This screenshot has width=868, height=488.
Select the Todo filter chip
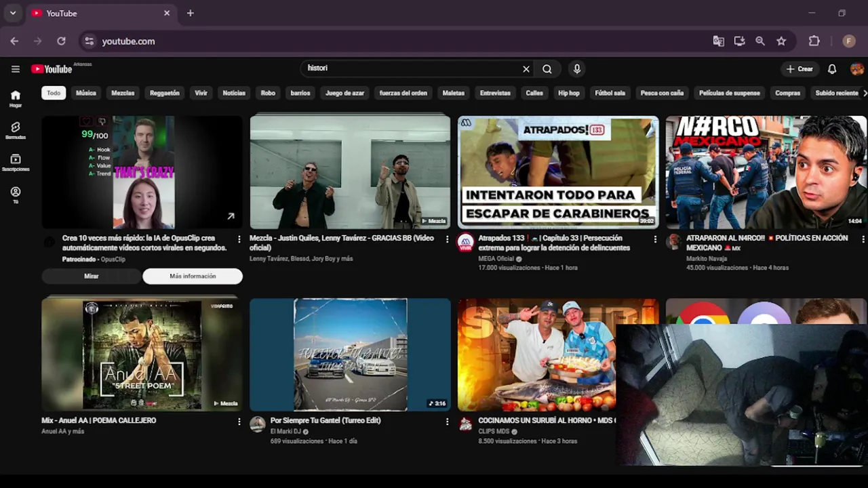point(54,93)
